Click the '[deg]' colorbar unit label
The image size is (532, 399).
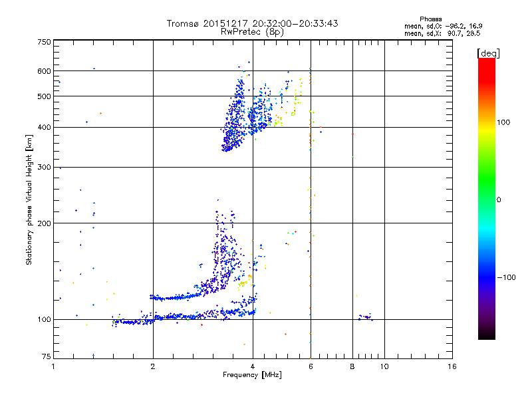[x=488, y=53]
